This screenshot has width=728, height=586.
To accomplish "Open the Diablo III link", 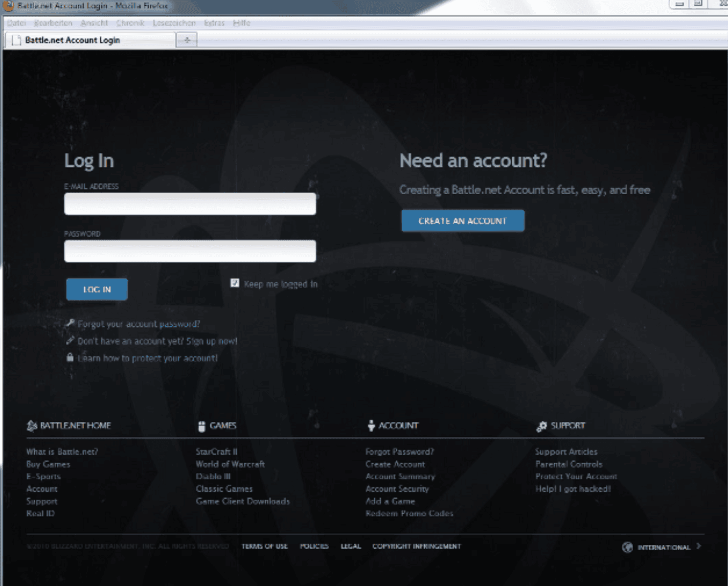I will point(213,476).
